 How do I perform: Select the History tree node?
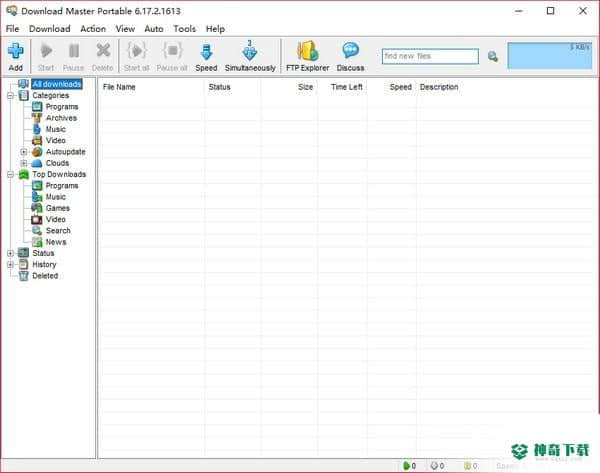coord(44,264)
